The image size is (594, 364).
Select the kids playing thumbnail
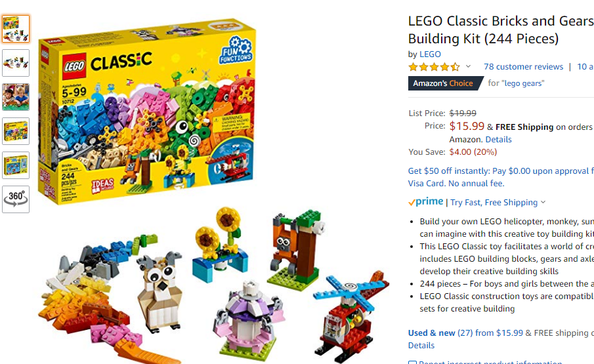coord(16,97)
